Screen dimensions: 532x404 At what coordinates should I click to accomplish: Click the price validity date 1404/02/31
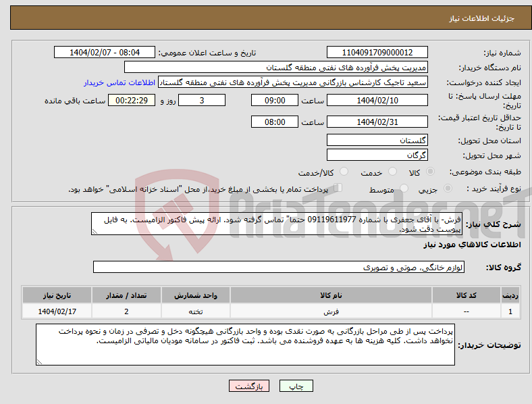tap(377, 122)
